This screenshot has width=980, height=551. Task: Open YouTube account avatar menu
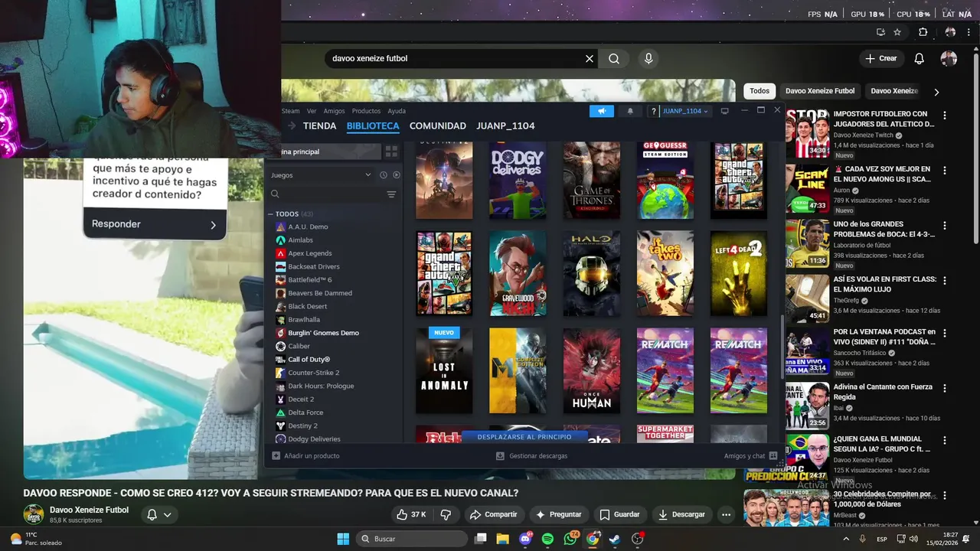click(x=949, y=58)
